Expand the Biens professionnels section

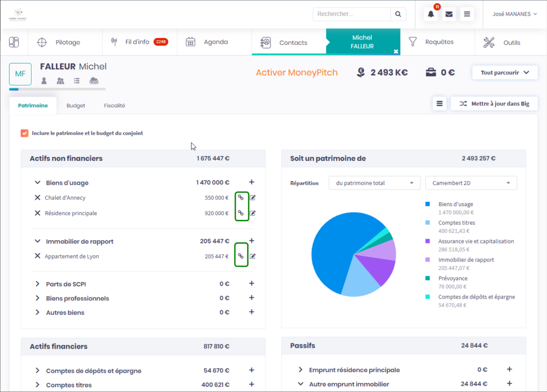37,298
